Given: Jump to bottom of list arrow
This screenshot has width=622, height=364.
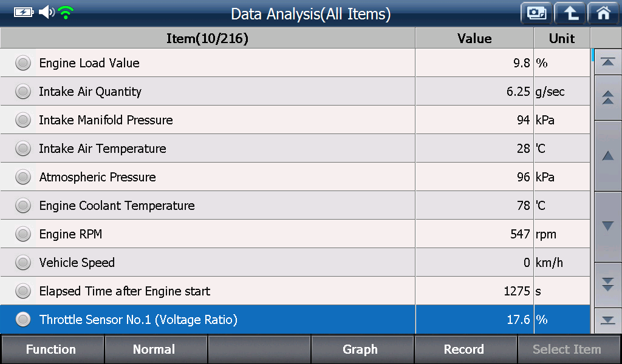Looking at the screenshot, I should coord(607,320).
